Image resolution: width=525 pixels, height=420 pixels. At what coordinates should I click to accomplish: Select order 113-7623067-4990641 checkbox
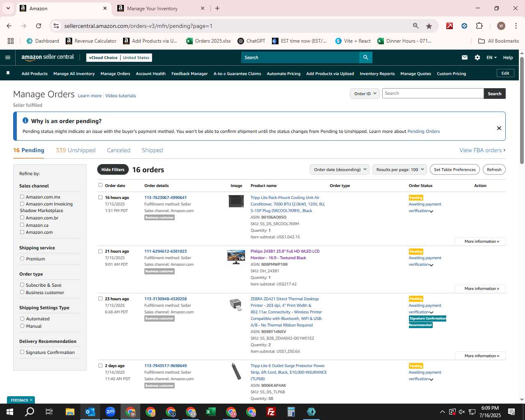[x=100, y=197]
